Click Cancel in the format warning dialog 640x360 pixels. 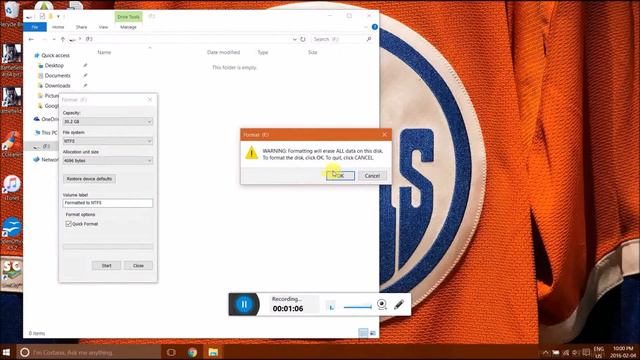(372, 176)
